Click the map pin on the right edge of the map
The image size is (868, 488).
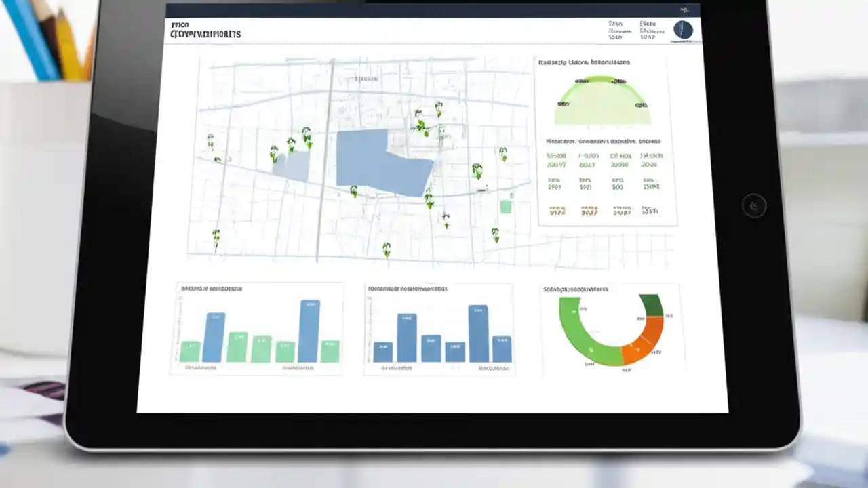pos(502,152)
